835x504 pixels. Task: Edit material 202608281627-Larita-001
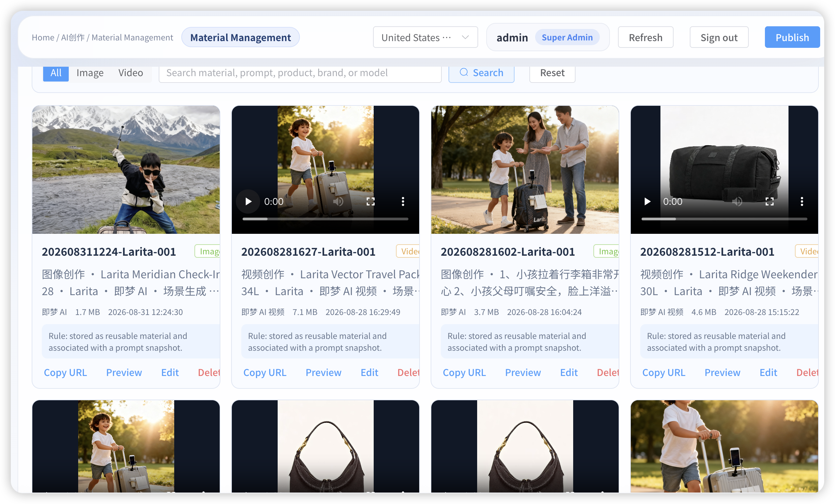(369, 372)
